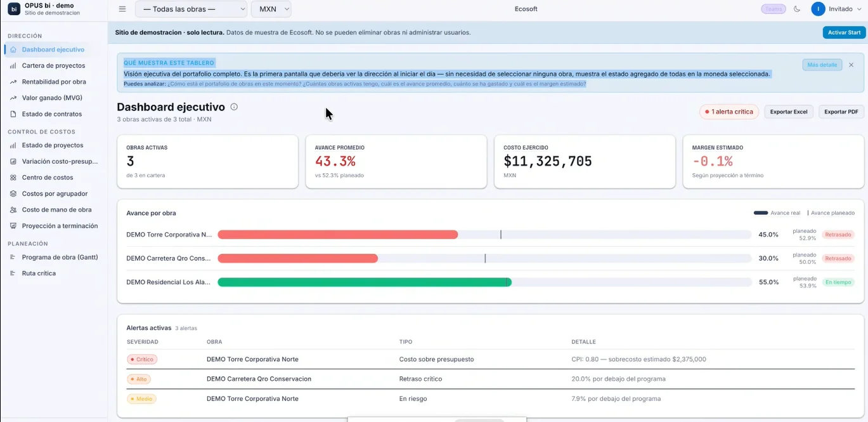The image size is (868, 422).
Task: Open the MXN currency dropdown
Action: [271, 9]
